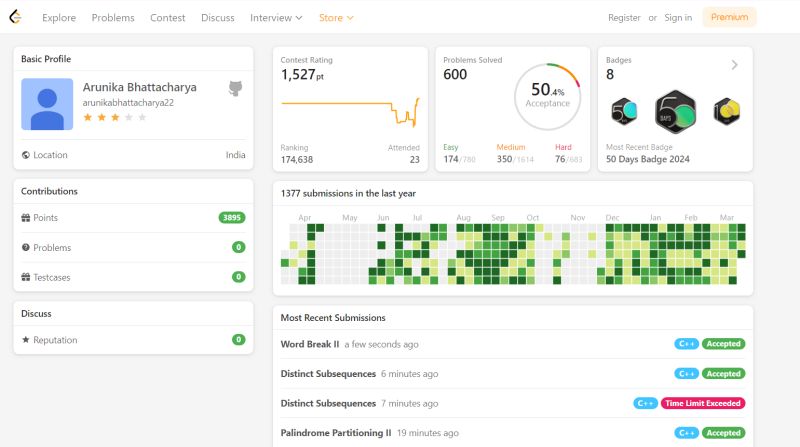Open the GitHub profile icon
This screenshot has height=447, width=800.
coord(235,88)
